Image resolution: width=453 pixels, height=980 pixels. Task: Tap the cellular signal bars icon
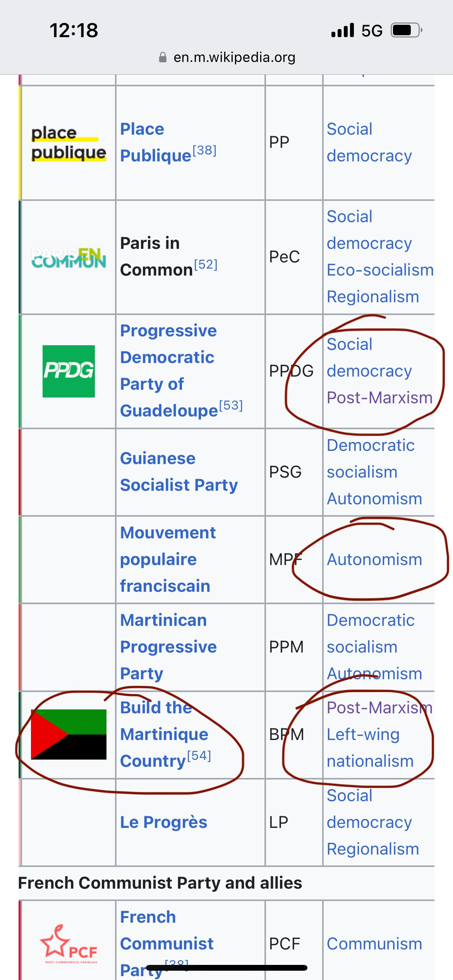coord(343,30)
